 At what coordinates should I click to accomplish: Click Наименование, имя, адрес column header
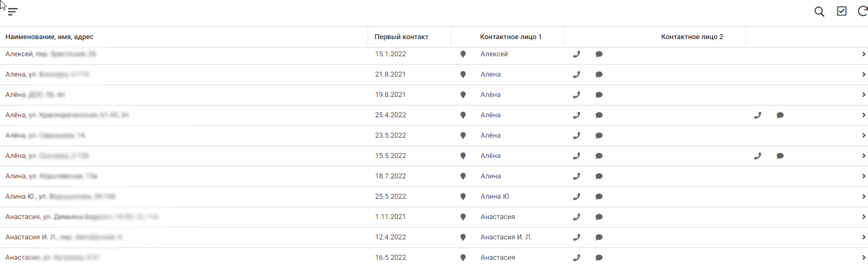[x=49, y=37]
